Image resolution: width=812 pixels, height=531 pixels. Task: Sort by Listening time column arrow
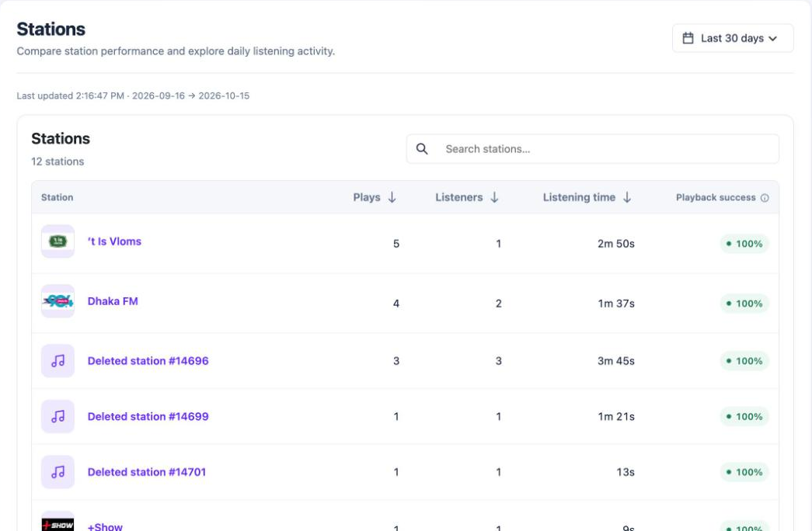point(627,197)
